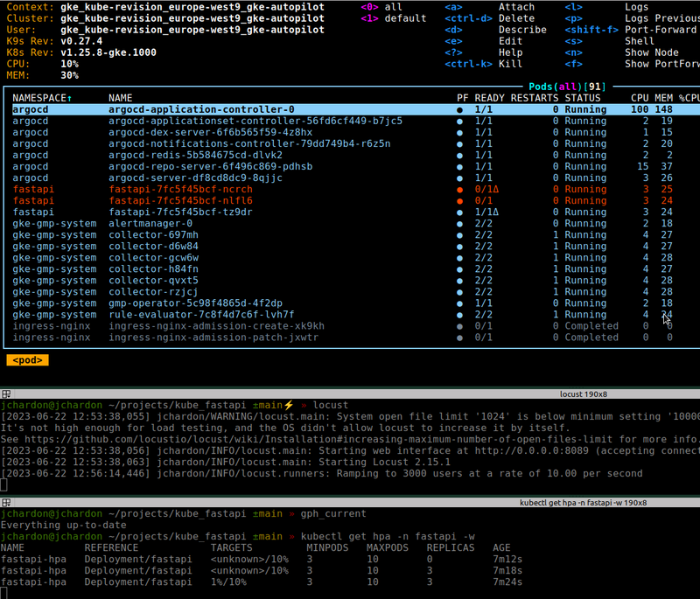Select the rule-evaluator-7c8f4d7c6f-lvh7f pod row
Screen dimensions: 700x599
click(201, 315)
